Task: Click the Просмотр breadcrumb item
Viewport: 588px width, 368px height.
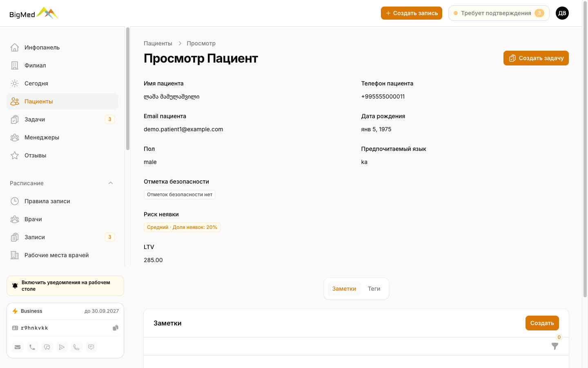Action: (x=201, y=43)
